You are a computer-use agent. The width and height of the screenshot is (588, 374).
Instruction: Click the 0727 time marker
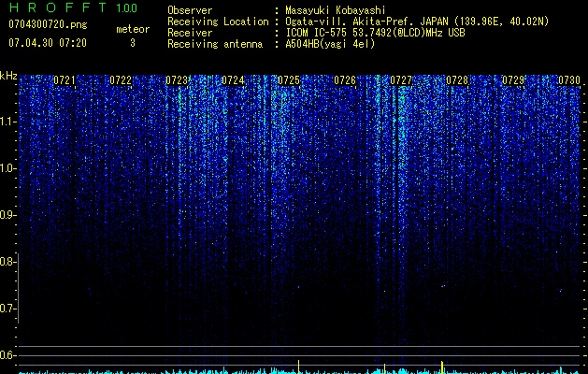[x=401, y=80]
